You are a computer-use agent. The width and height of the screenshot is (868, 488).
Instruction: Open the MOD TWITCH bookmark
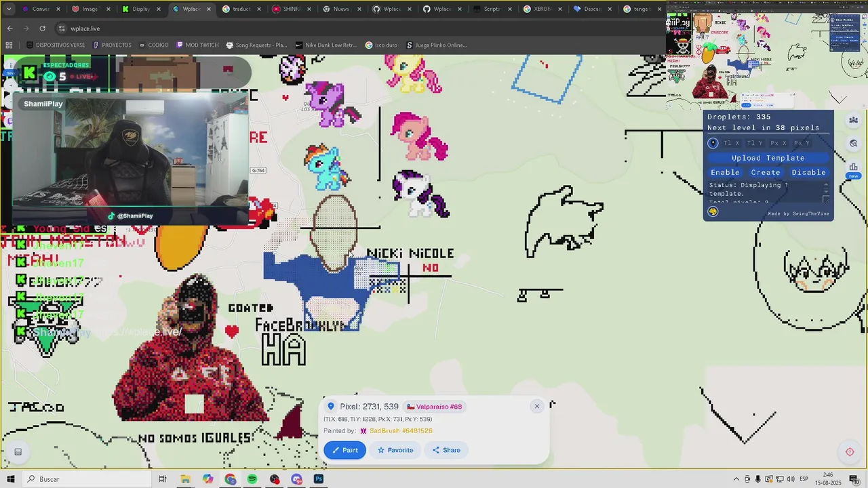197,45
